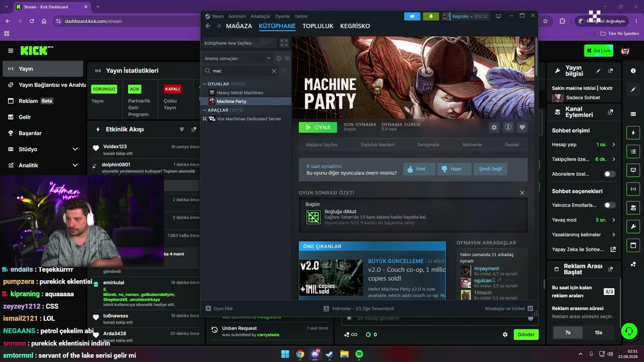The width and height of the screenshot is (644, 362).
Task: Open Spotify from the taskbar
Action: point(359,354)
